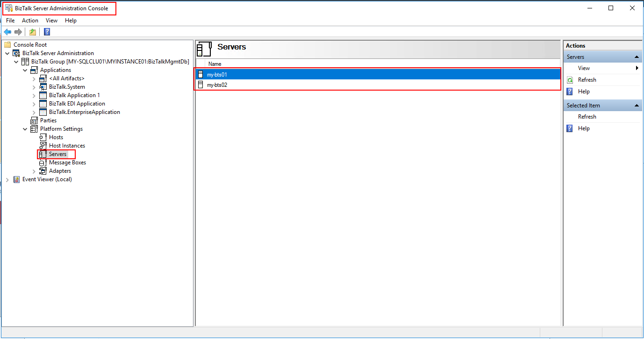This screenshot has width=644, height=339.
Task: Collapse the Applications tree node
Action: point(25,70)
